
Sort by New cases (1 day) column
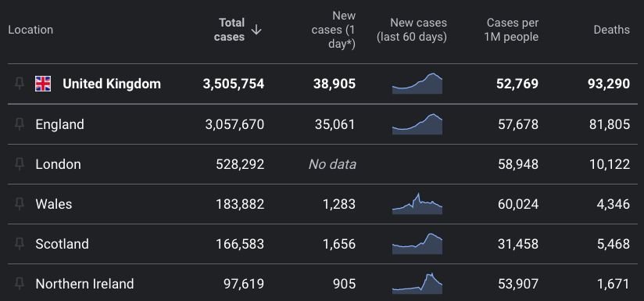334,30
